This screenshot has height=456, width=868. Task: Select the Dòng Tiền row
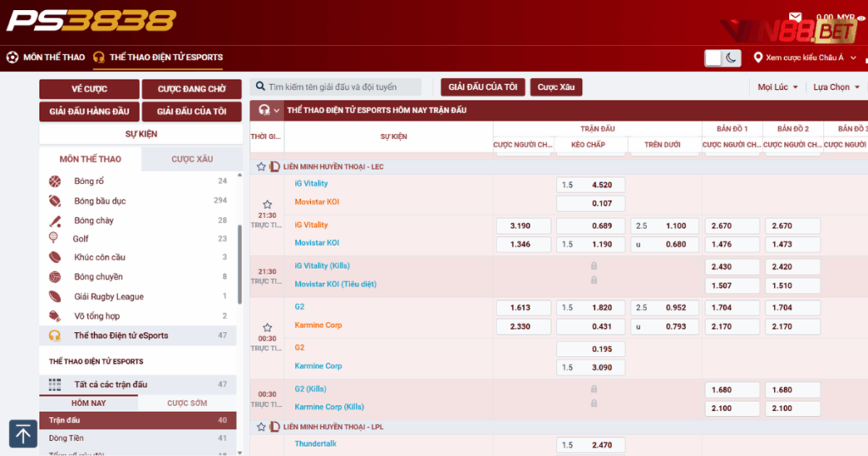click(138, 437)
